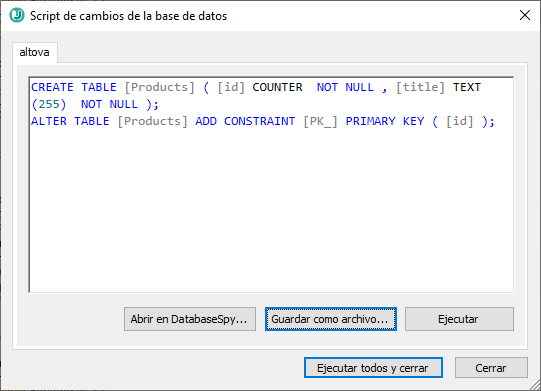Click the KEY keyword in the script
This screenshot has height=391, width=541.
point(413,121)
